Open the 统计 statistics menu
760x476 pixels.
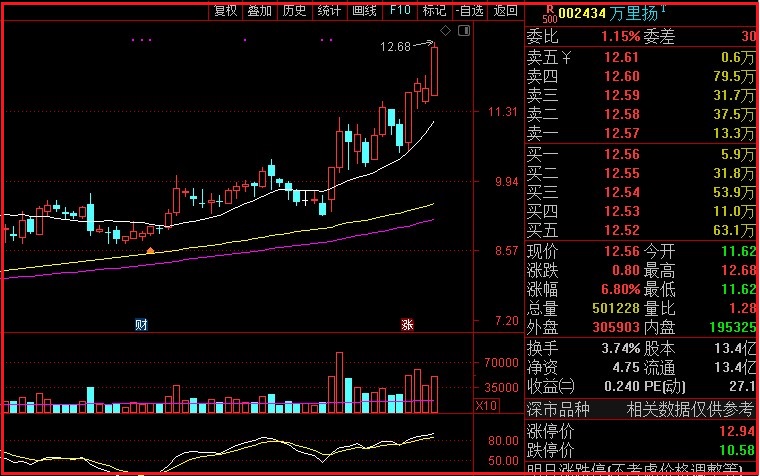point(330,10)
